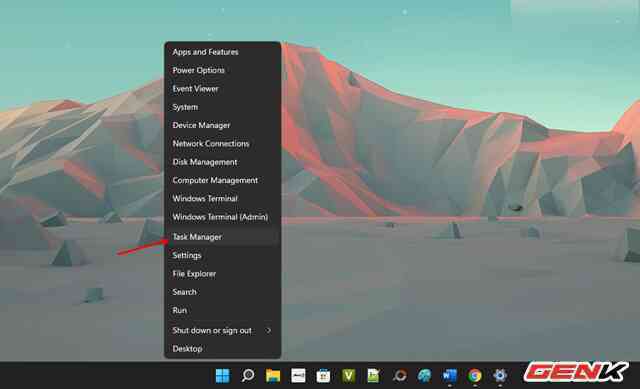The width and height of the screenshot is (640, 389).
Task: Open Settings menu entry
Action: pos(222,256)
